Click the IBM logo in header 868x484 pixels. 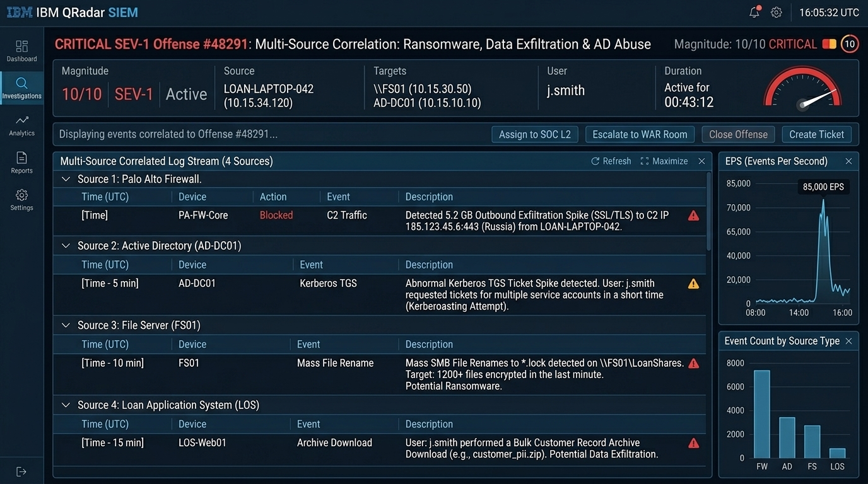point(19,12)
